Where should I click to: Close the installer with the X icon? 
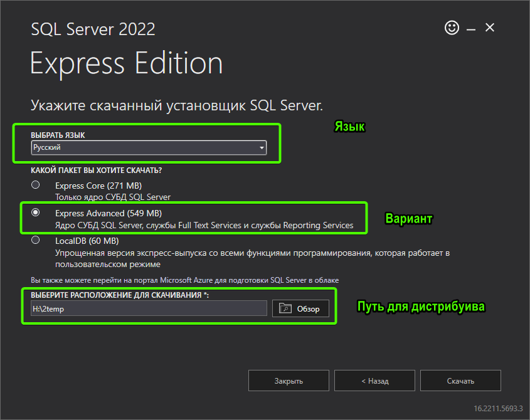coord(490,28)
